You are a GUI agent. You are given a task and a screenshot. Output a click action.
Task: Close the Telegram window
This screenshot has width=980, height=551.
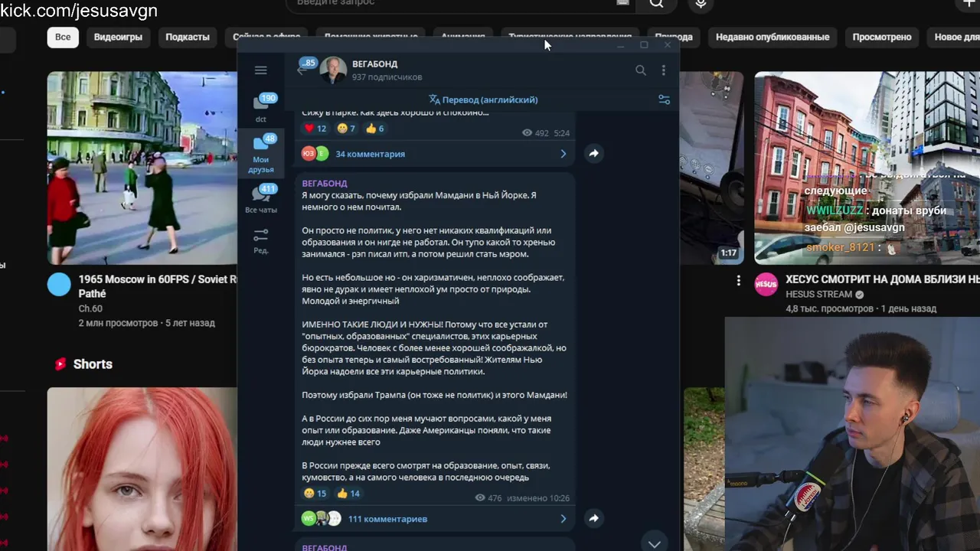[x=667, y=45]
